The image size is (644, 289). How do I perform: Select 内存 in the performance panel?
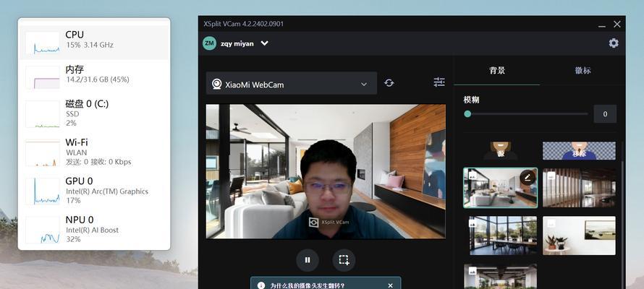94,77
